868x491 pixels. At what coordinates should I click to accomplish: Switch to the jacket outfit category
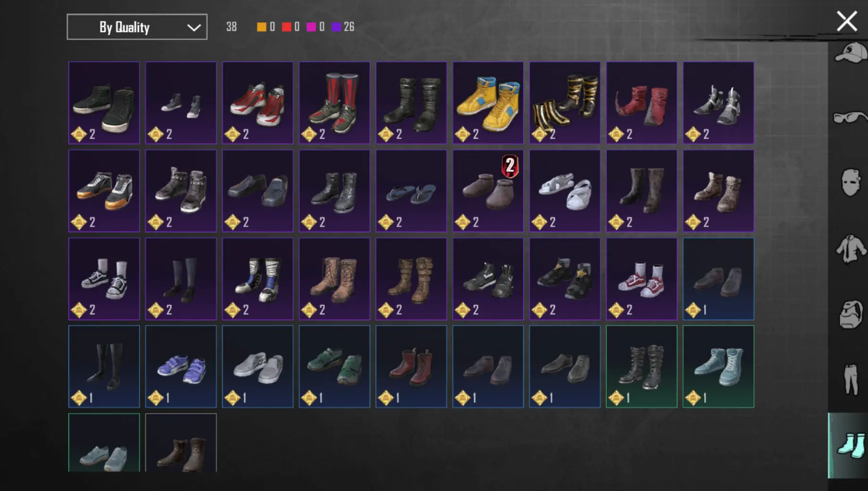click(851, 249)
